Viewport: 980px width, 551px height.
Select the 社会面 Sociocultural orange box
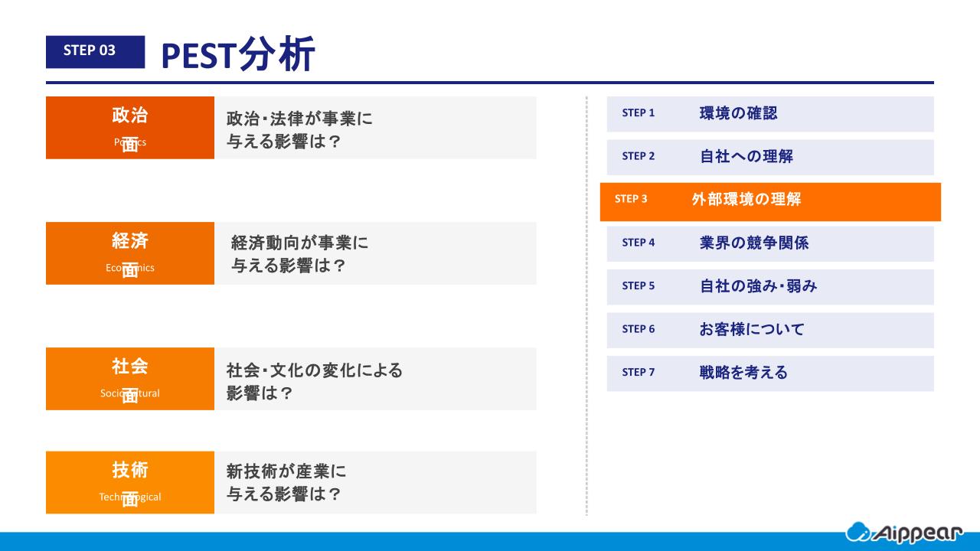(130, 379)
